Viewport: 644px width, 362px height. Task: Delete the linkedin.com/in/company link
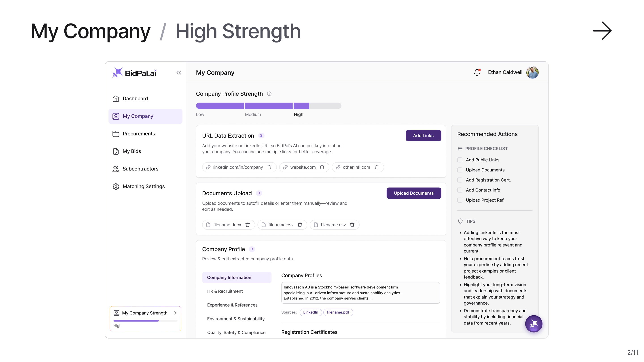click(269, 167)
